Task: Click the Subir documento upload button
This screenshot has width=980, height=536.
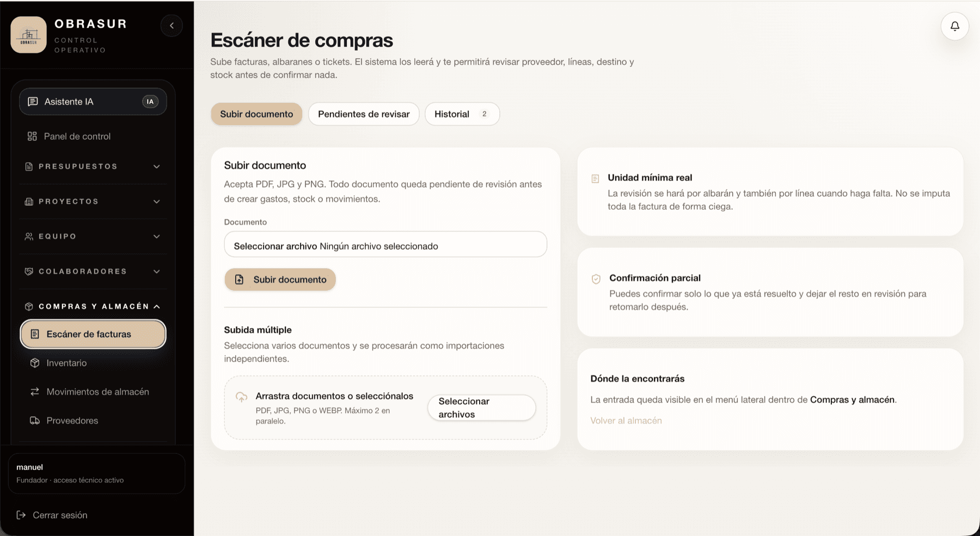Action: [280, 280]
